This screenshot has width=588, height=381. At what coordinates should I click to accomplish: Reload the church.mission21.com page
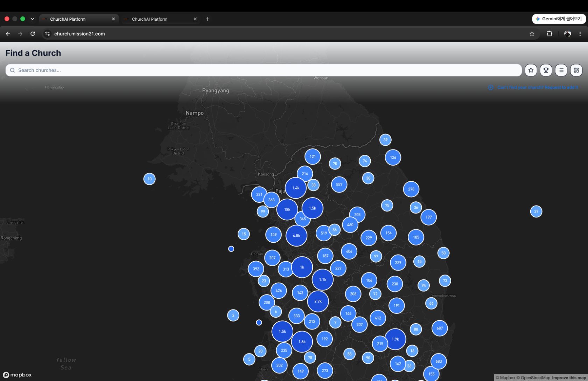[33, 34]
